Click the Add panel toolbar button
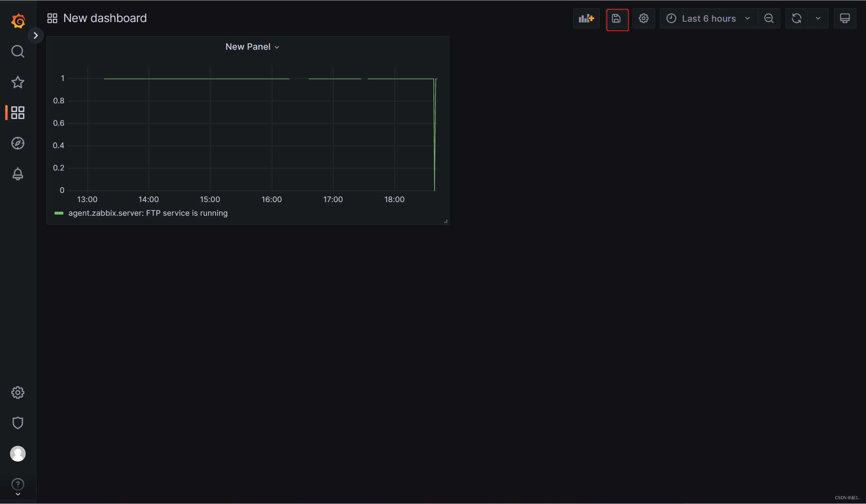This screenshot has height=504, width=866. tap(586, 18)
